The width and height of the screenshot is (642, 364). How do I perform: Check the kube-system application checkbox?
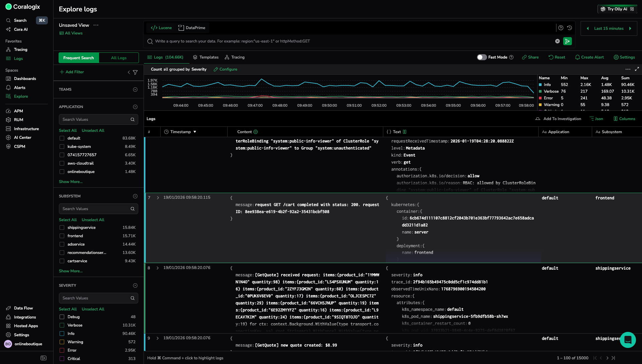point(62,147)
